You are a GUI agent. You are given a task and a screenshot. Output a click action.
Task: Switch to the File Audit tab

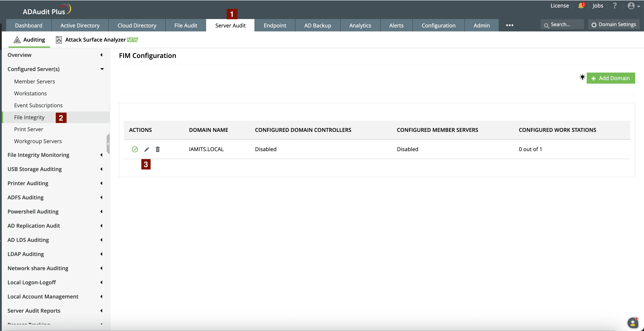tap(186, 25)
